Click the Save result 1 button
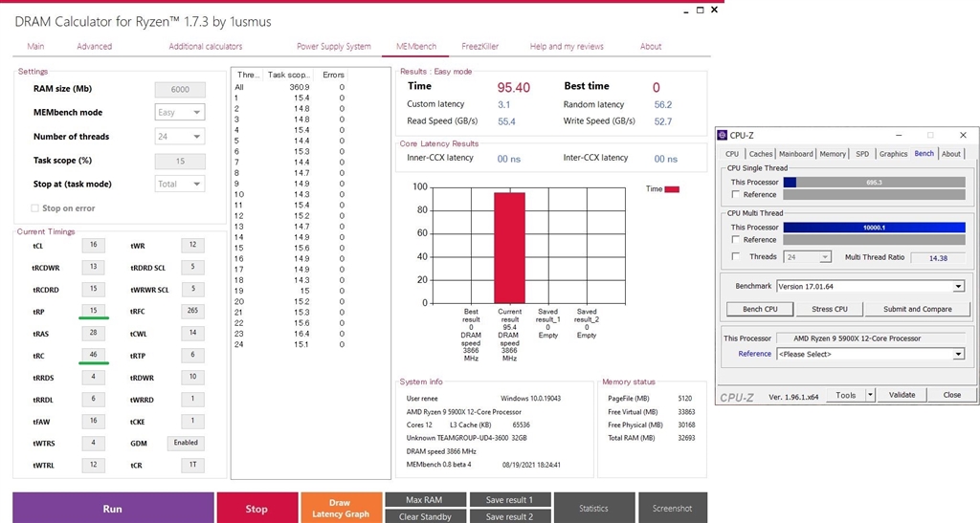Viewport: 980px width, 523px height. [x=509, y=499]
